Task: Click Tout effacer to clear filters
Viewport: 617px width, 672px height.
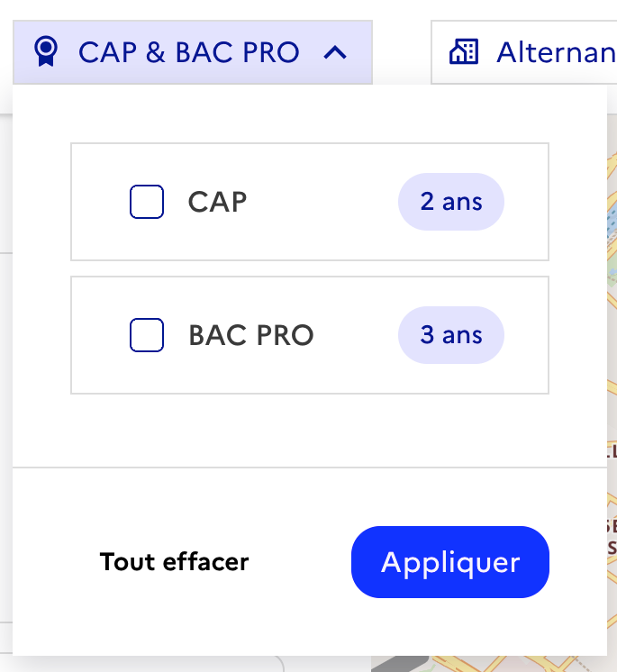Action: coord(174,562)
